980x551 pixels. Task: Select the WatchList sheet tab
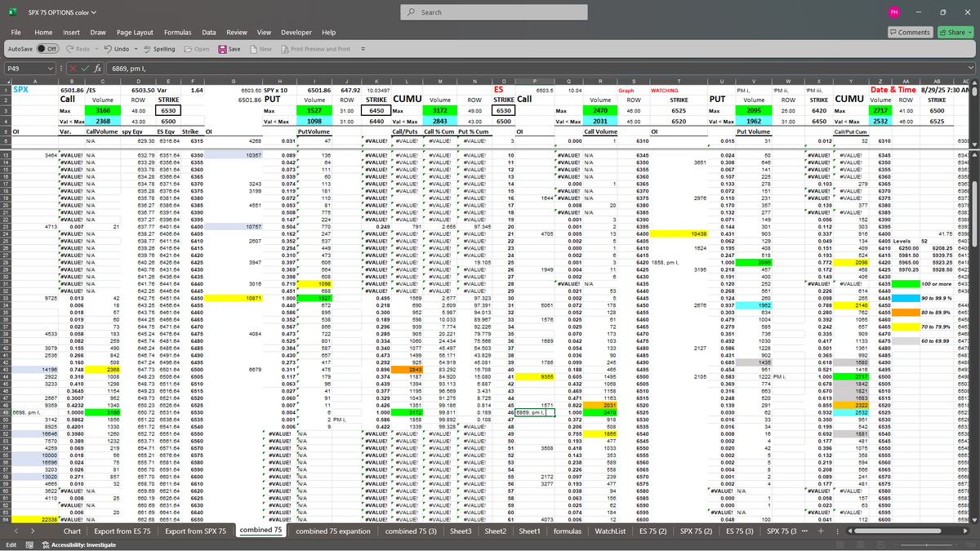(x=610, y=531)
